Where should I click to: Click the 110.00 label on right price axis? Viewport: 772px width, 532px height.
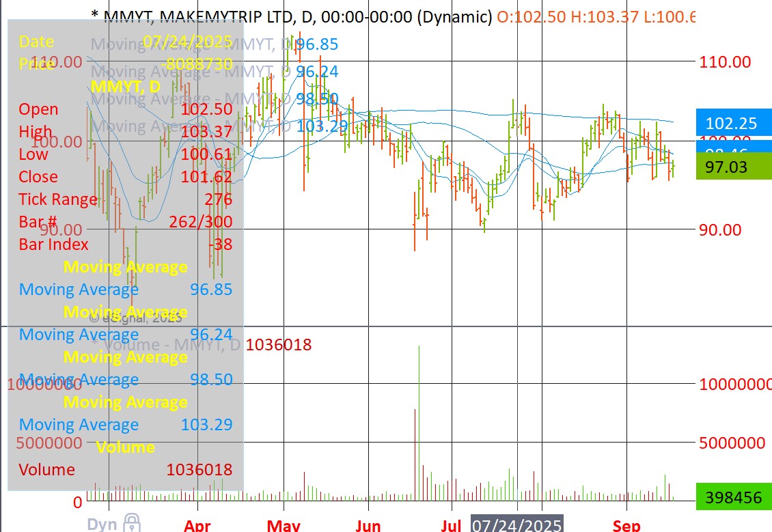tap(724, 62)
